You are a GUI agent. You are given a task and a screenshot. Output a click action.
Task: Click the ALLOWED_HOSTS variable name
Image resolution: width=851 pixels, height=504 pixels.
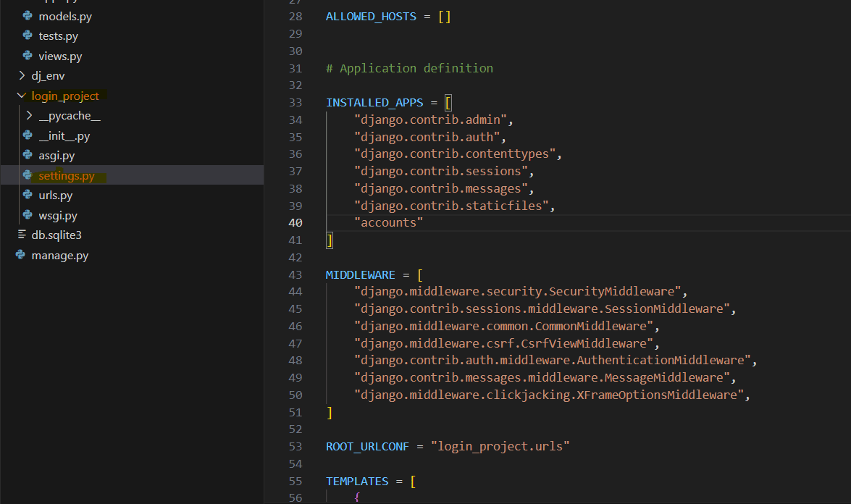pos(371,16)
